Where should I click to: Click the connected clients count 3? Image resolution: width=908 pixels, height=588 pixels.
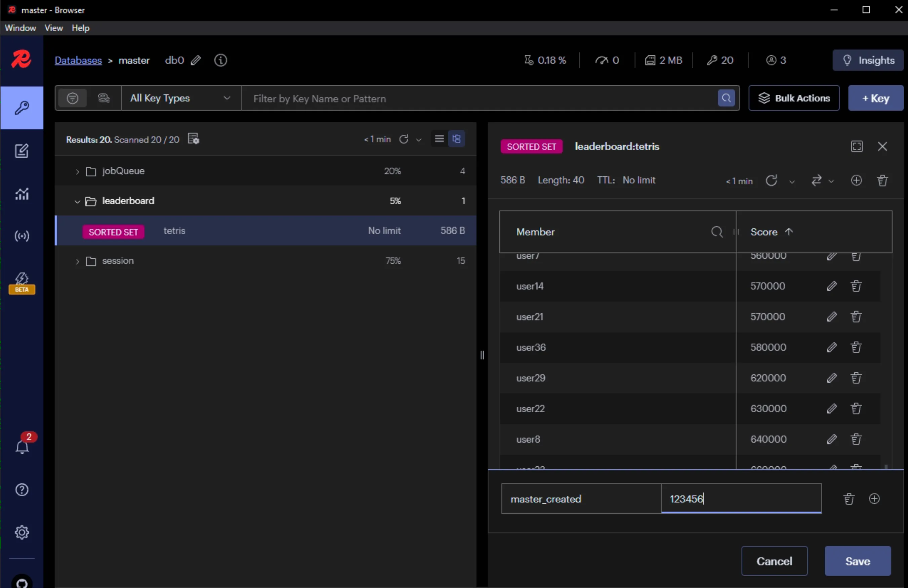click(x=776, y=60)
